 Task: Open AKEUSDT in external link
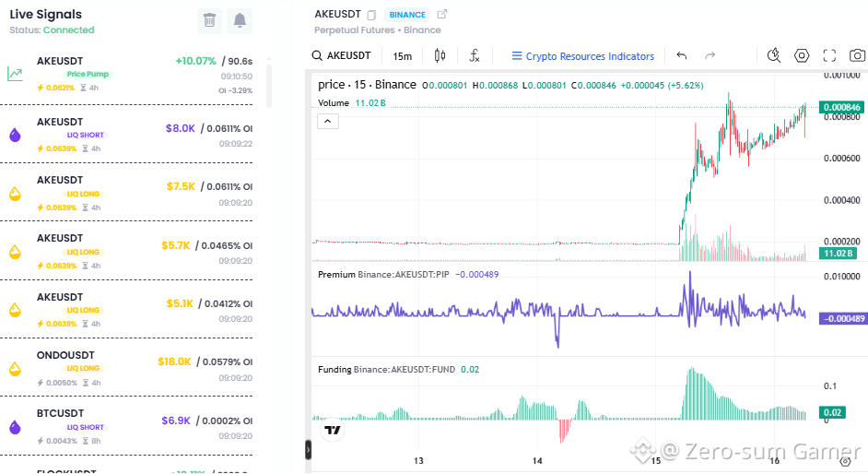(x=441, y=15)
